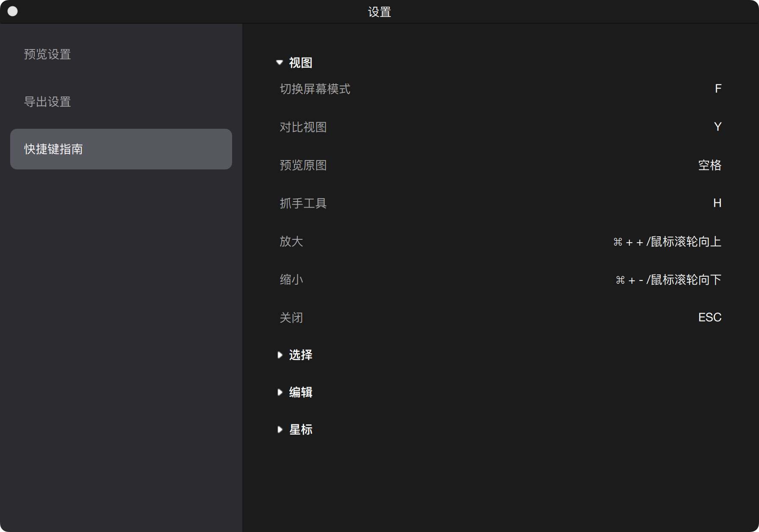Viewport: 759px width, 532px height.
Task: Collapse the 视图 section triangle
Action: coord(280,63)
